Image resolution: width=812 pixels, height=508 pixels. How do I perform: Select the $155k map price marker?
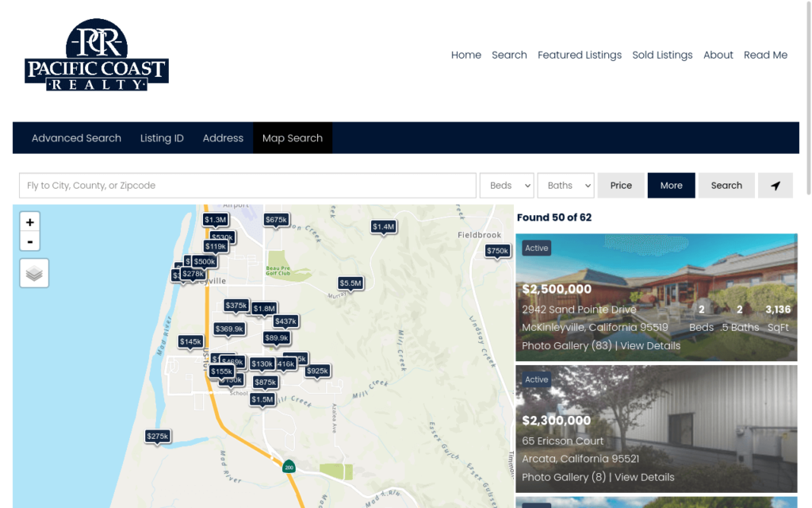(x=222, y=371)
